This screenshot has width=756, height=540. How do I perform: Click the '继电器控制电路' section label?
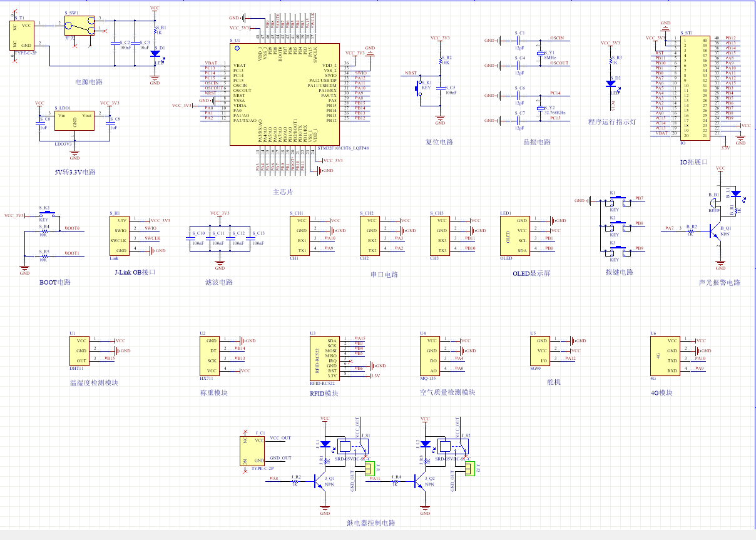(371, 522)
